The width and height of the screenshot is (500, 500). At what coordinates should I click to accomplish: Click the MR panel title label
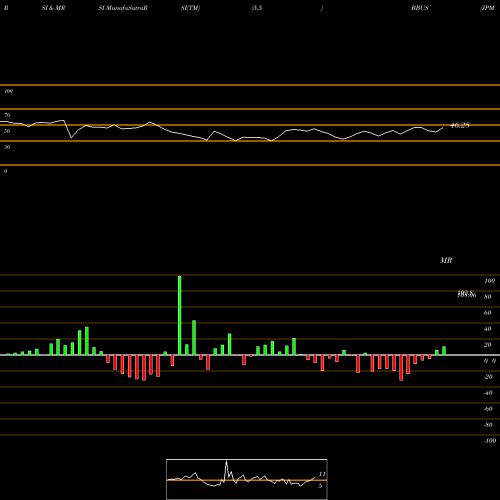[x=446, y=260]
